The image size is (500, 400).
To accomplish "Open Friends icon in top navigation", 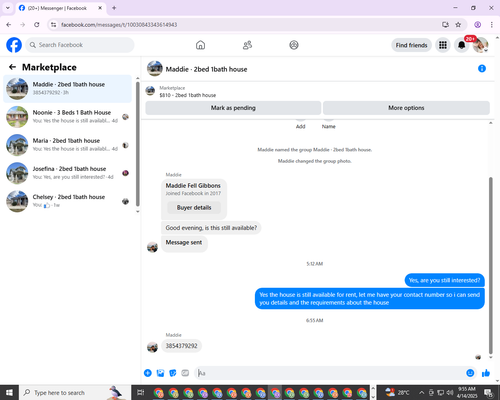I will [x=247, y=45].
